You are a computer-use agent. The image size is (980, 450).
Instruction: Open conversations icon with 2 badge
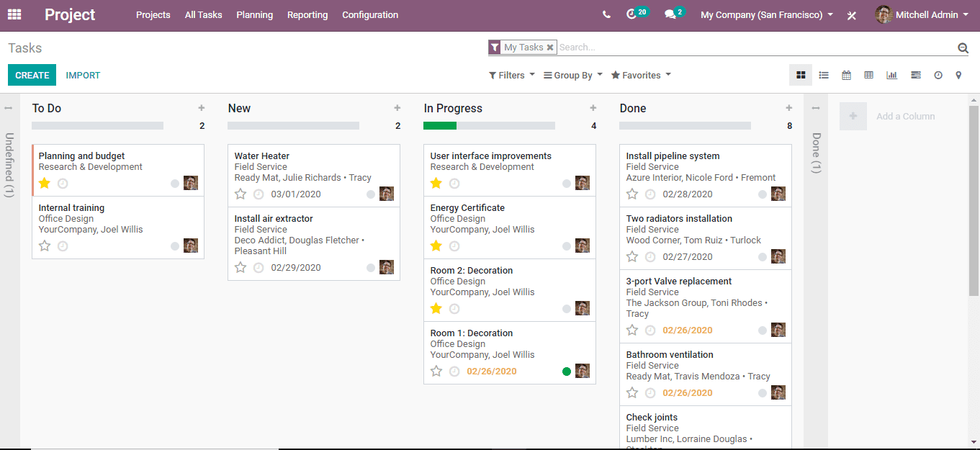tap(674, 13)
